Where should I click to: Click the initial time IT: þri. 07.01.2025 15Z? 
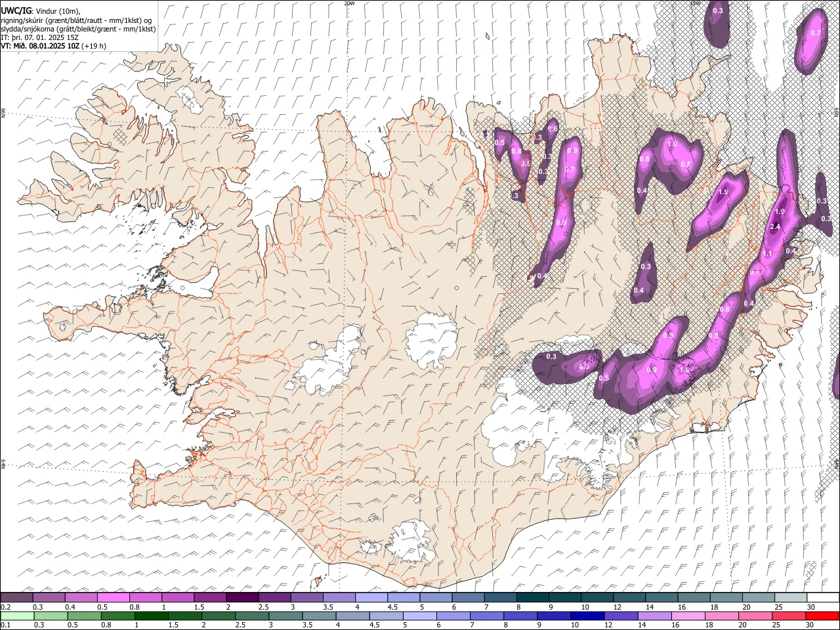pyautogui.click(x=41, y=37)
